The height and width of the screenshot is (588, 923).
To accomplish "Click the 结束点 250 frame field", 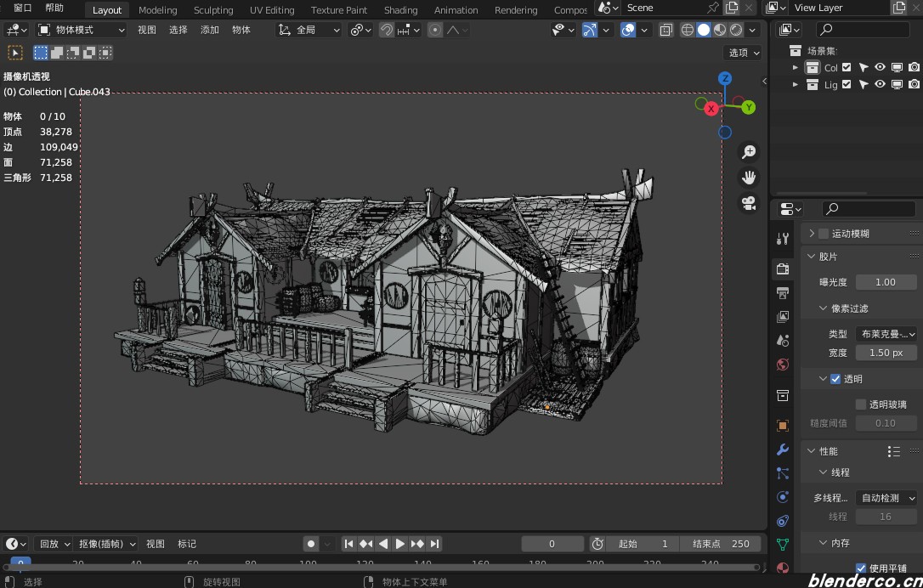I will point(721,544).
